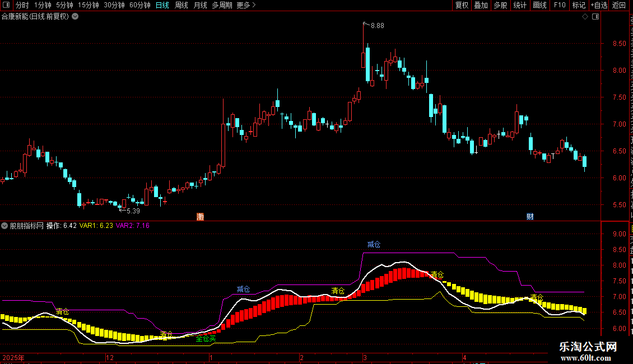
Task: Switch to 分时 intraday view
Action: (22, 5)
